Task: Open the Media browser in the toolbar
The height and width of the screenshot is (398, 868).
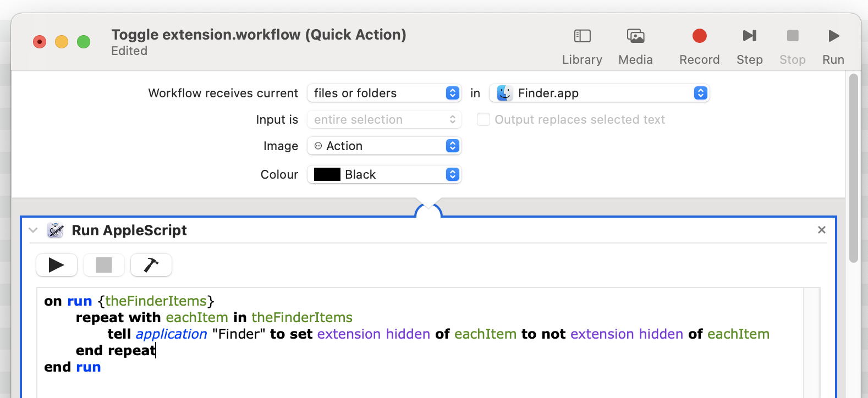Action: pos(635,36)
